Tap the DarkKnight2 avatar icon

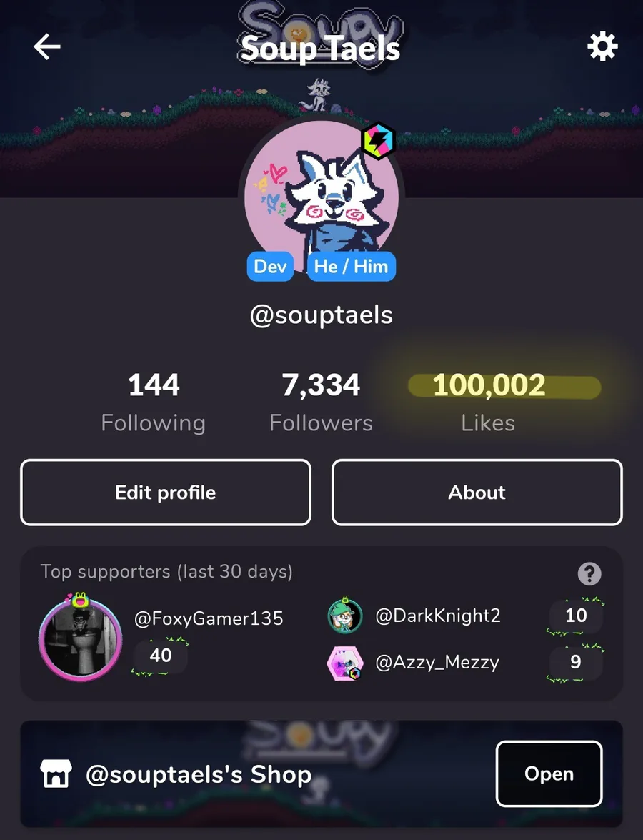[x=345, y=616]
